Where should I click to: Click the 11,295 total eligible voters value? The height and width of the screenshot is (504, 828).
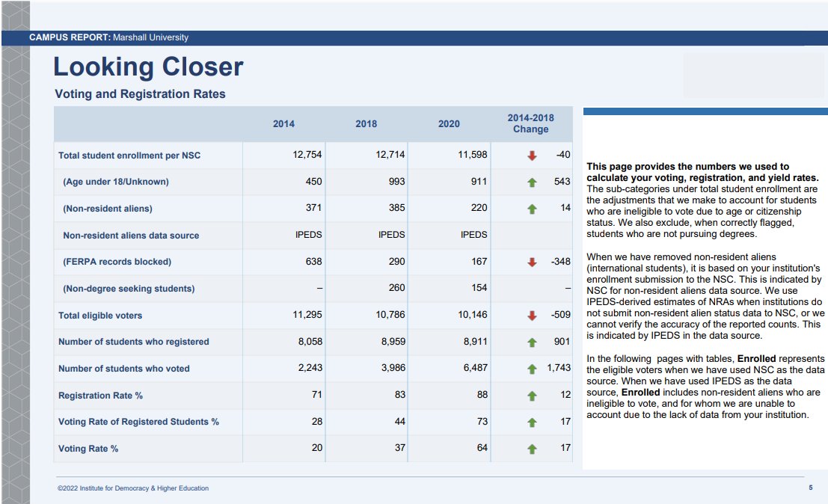pos(307,315)
